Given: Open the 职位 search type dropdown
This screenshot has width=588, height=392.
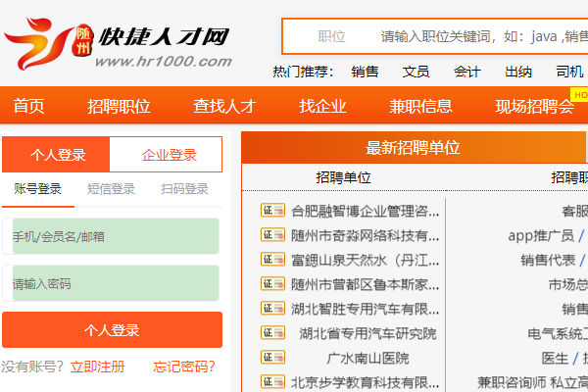Looking at the screenshot, I should tap(331, 36).
